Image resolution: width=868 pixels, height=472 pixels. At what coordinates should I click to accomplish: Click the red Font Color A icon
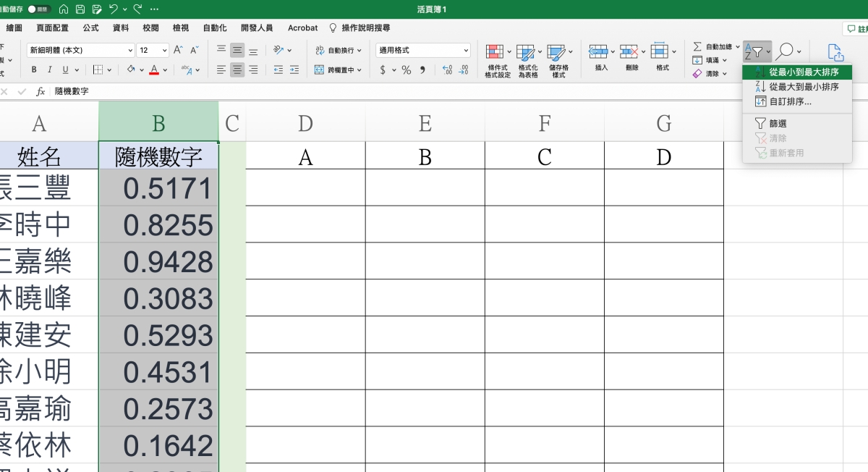pos(154,69)
